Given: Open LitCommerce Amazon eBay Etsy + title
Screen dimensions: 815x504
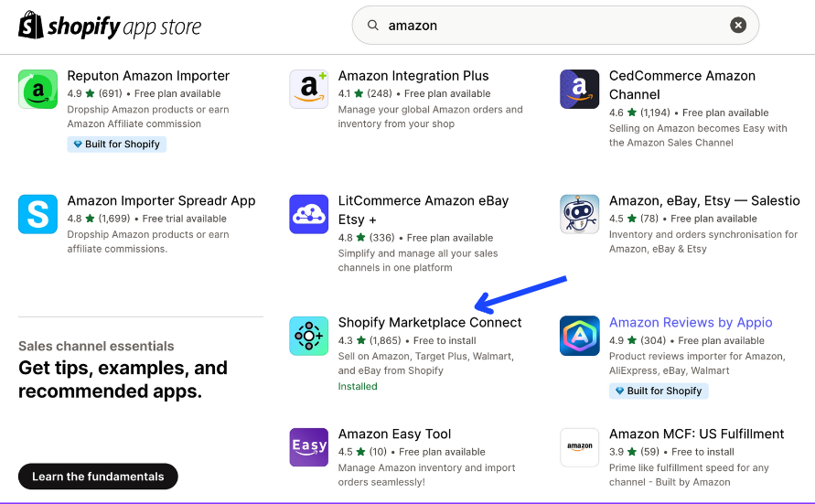Looking at the screenshot, I should (424, 209).
